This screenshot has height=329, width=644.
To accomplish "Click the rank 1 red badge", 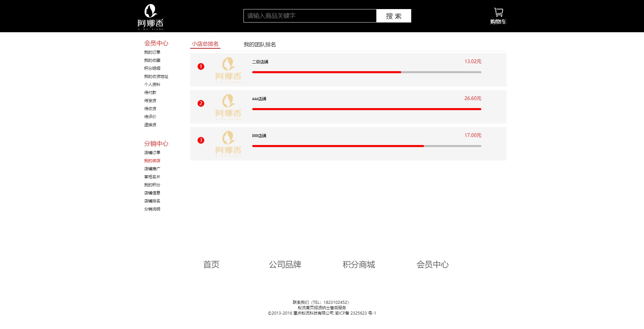I will (x=201, y=66).
